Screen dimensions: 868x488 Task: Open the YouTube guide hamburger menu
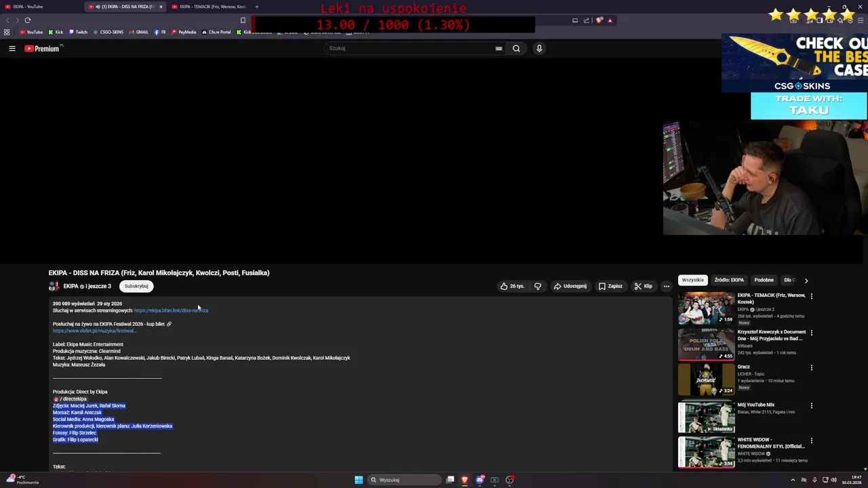[12, 48]
